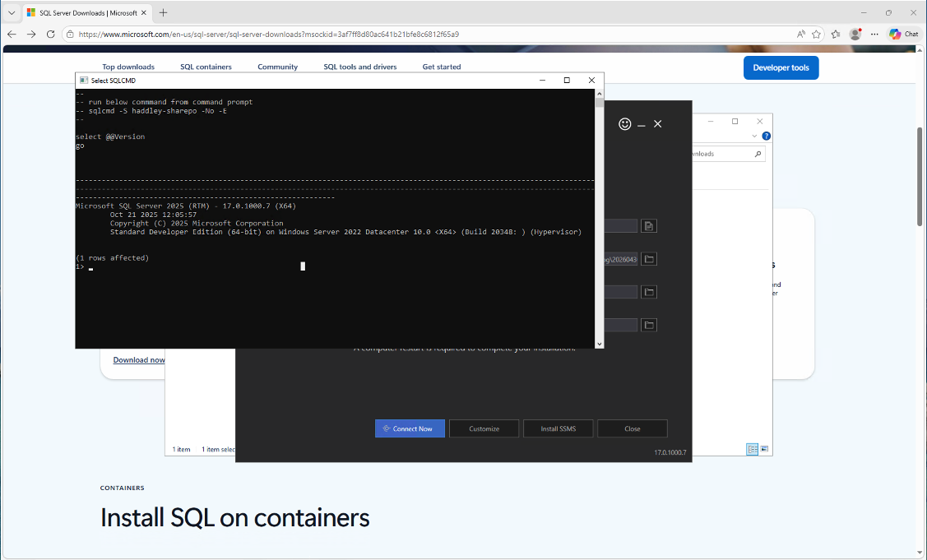Image resolution: width=927 pixels, height=560 pixels.
Task: Minimize the SQLCMD window
Action: click(542, 81)
